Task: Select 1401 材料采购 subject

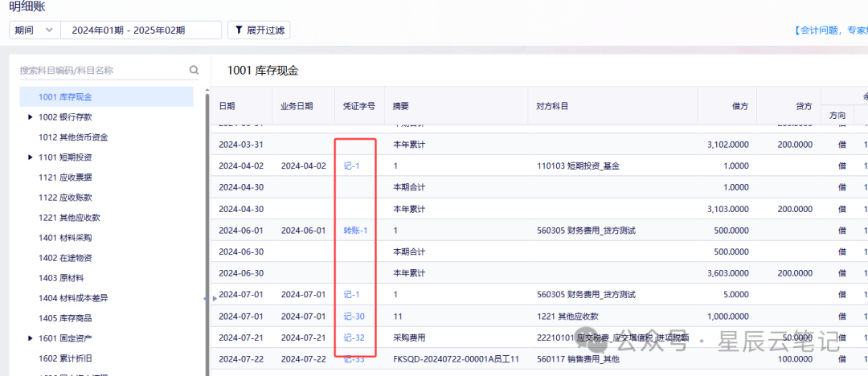Action: (65, 238)
